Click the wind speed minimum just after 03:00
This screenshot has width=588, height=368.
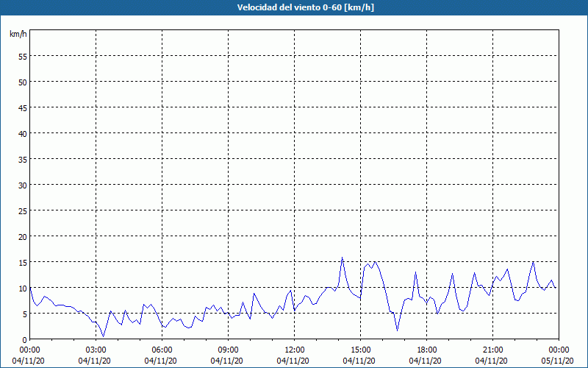[x=104, y=336]
